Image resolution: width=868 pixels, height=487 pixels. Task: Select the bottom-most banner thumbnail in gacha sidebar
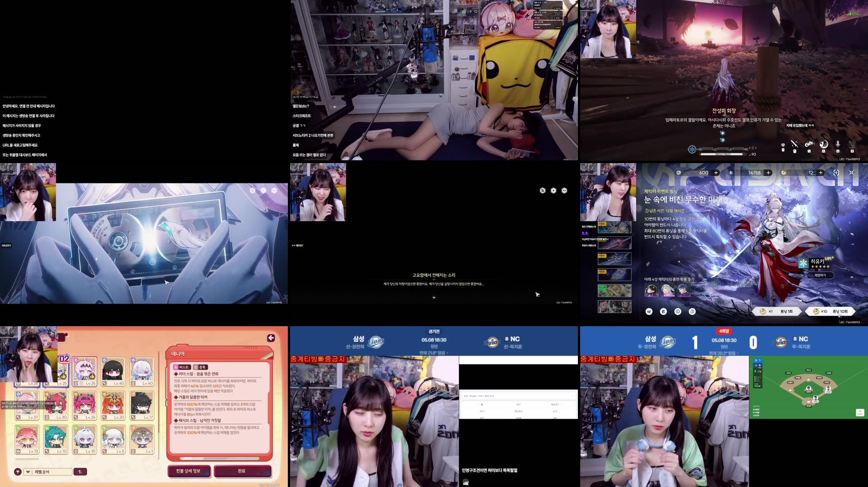[x=614, y=306]
